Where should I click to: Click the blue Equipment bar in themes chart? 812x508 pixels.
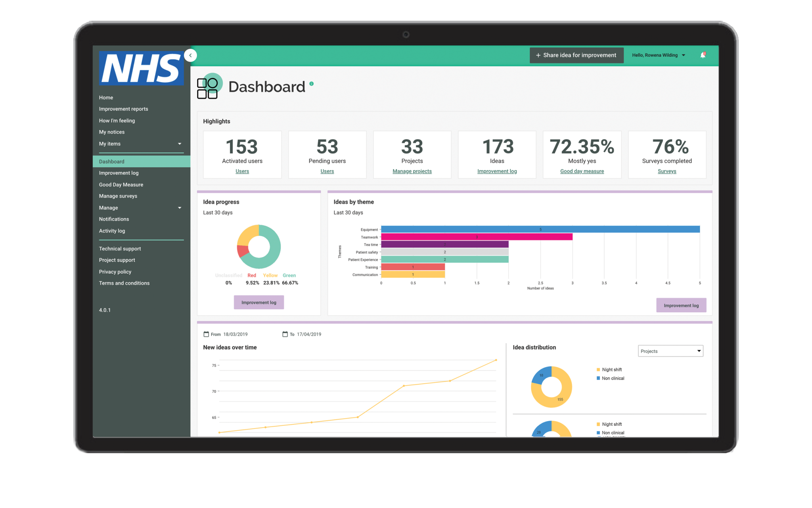click(540, 229)
